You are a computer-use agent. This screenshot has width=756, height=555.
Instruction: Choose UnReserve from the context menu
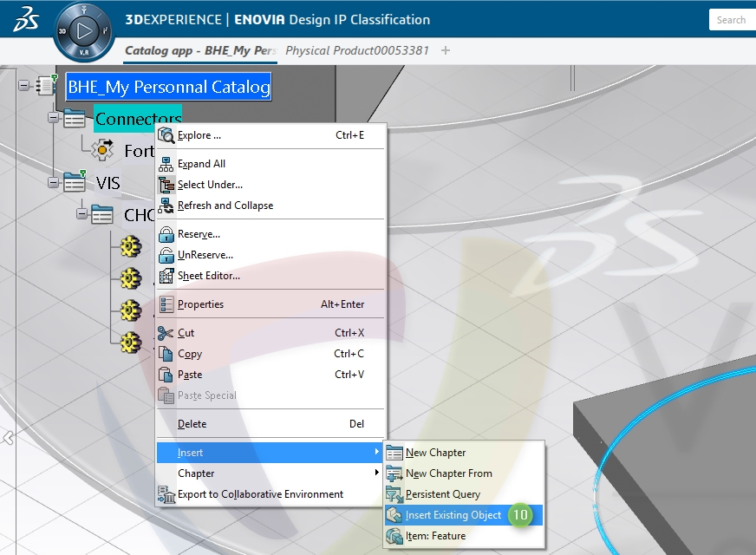270,255
